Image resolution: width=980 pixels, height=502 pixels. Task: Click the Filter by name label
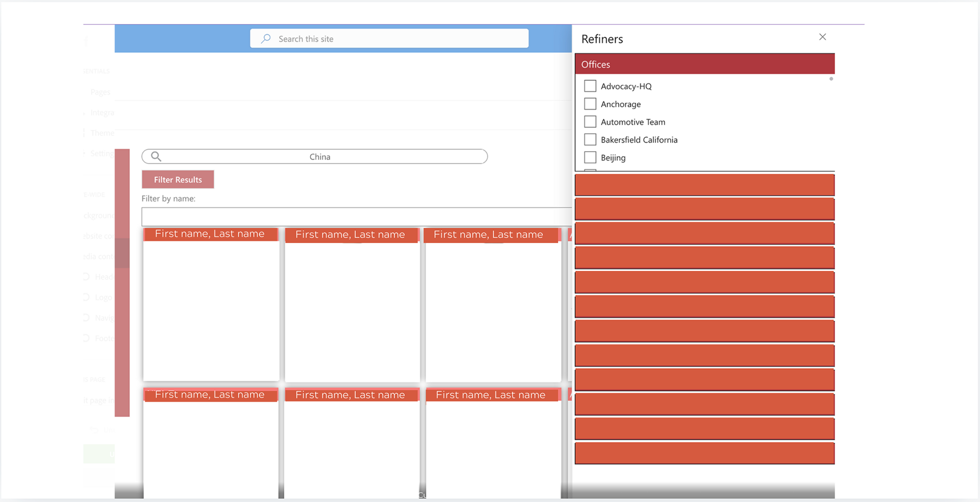(168, 198)
